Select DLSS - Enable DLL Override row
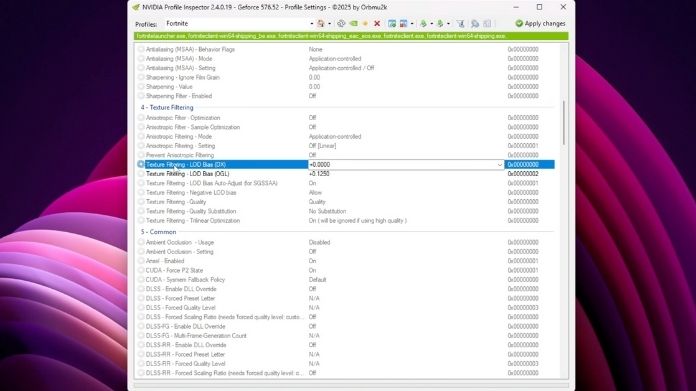 click(x=346, y=289)
